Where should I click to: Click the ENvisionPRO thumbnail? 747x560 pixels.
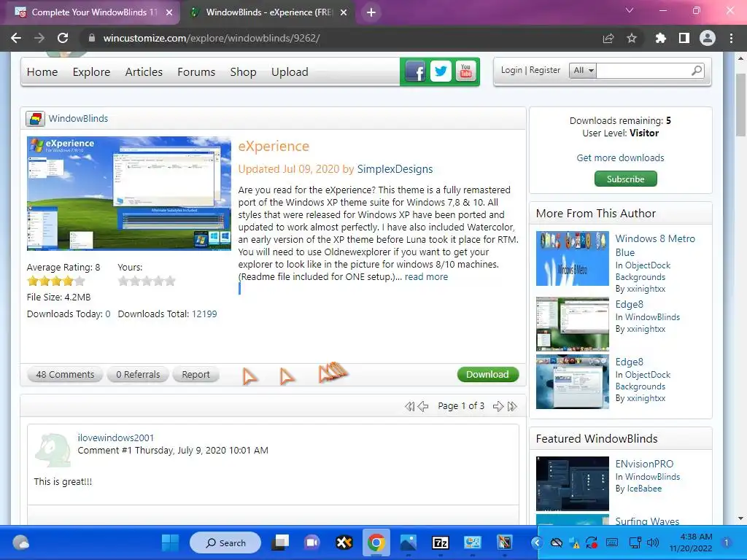(x=572, y=483)
